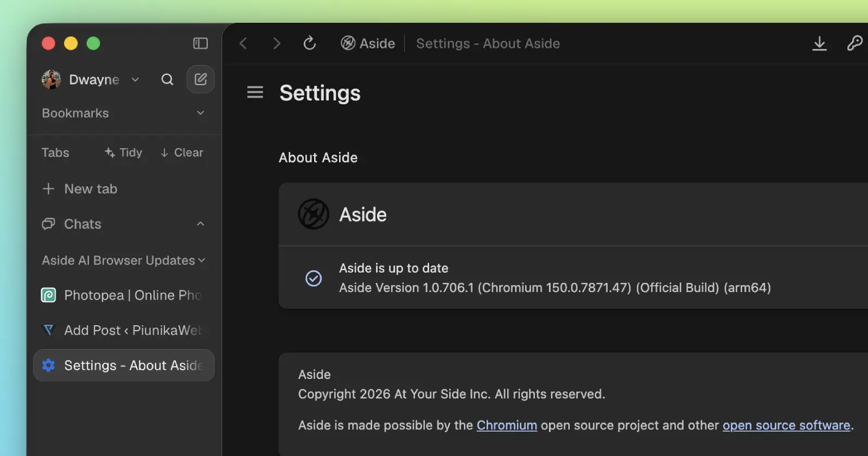
Task: Open passwords via the key icon
Action: (x=854, y=43)
